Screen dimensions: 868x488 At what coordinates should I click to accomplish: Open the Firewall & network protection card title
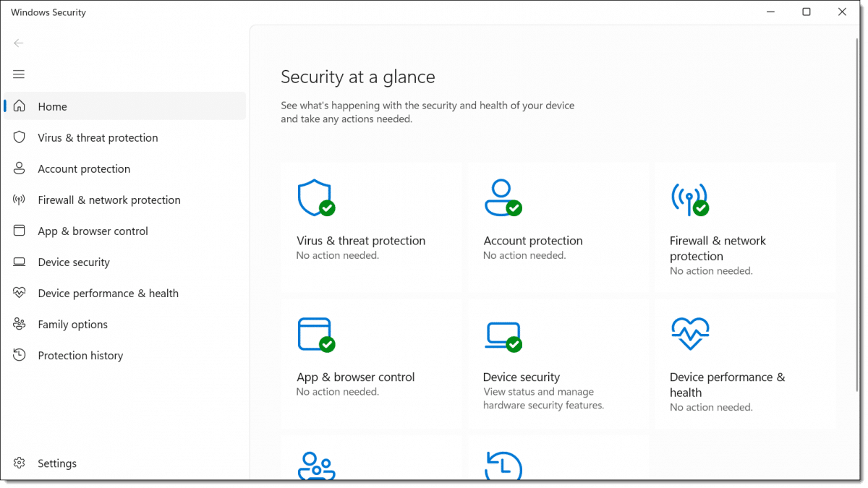click(718, 249)
